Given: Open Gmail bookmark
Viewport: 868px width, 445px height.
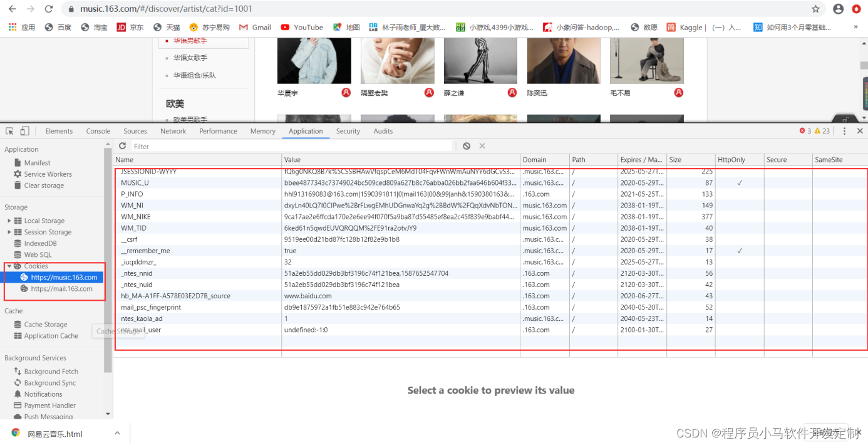Looking at the screenshot, I should [256, 27].
